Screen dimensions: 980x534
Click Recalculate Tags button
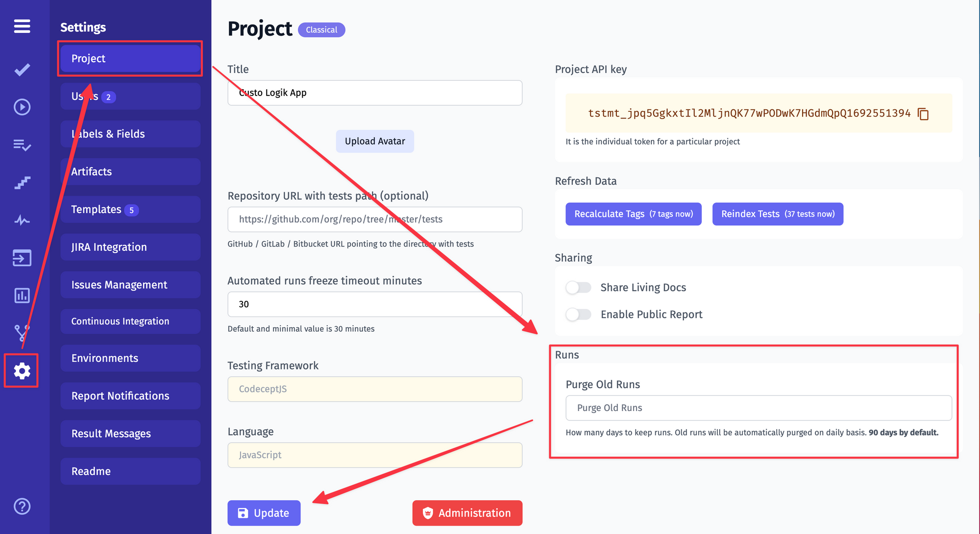[633, 214]
